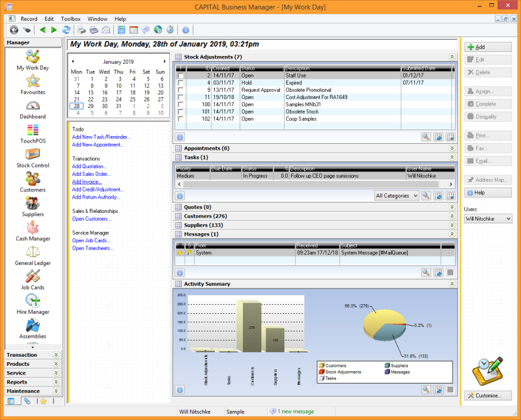Tick checkbox for Obsolete Promotional row

[180, 90]
